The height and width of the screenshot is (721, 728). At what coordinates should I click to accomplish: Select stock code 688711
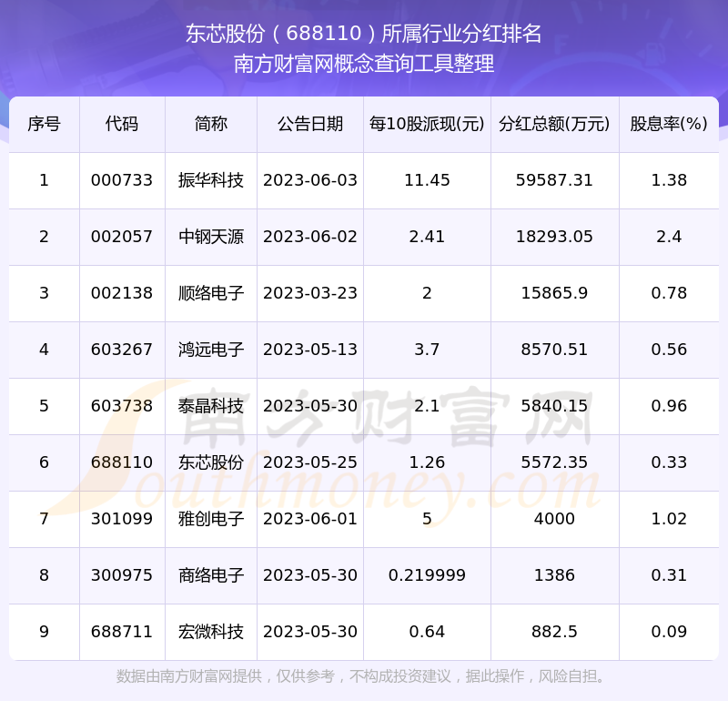(122, 632)
